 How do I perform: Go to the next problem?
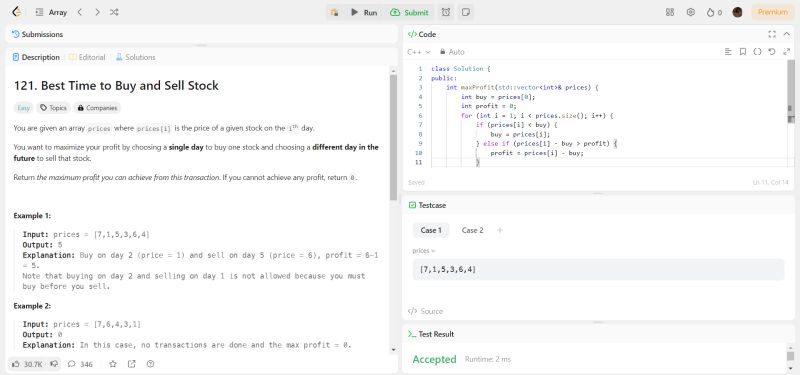click(97, 12)
